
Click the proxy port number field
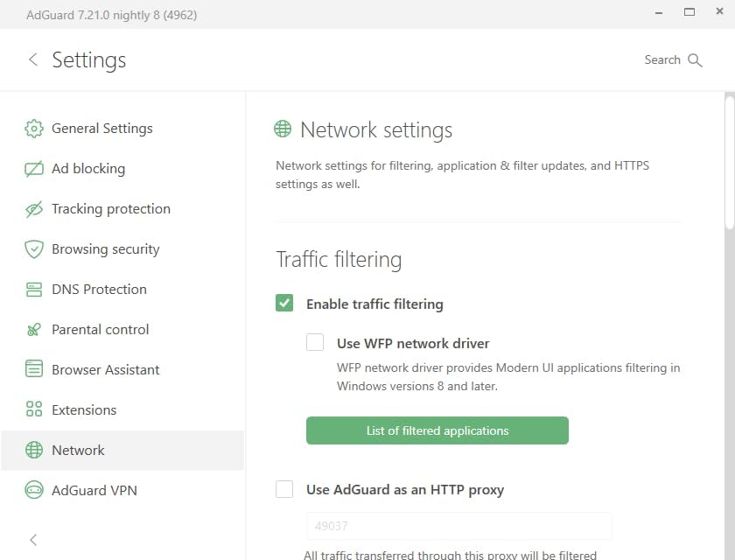coord(458,527)
